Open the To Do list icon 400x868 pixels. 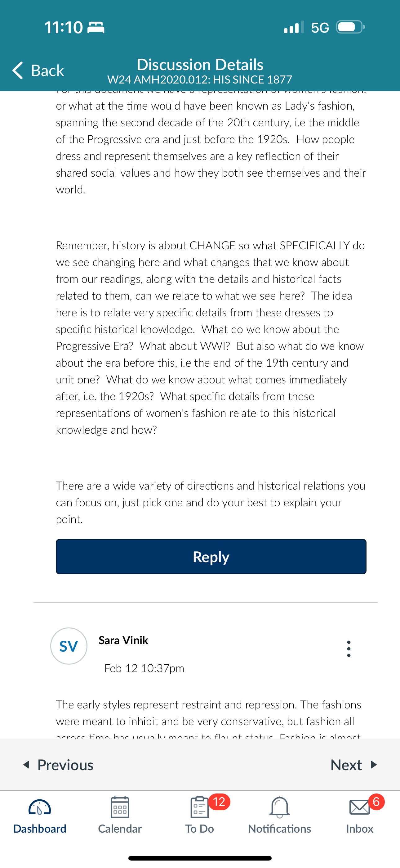(x=199, y=807)
